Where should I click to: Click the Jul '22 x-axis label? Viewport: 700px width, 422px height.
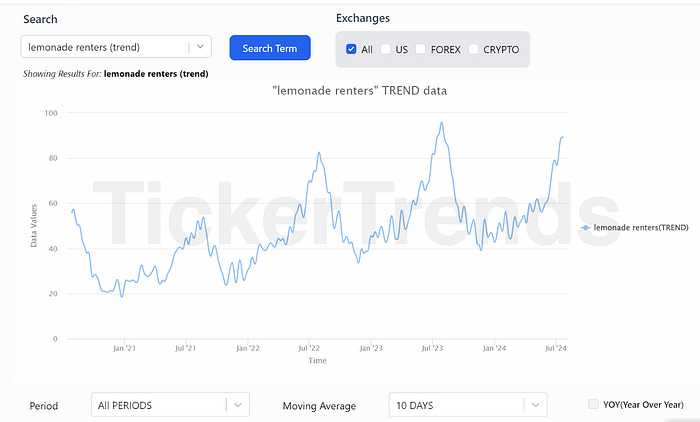coord(309,348)
